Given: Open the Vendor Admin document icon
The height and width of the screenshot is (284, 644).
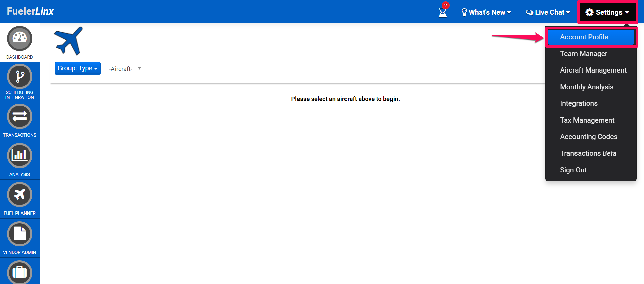Looking at the screenshot, I should [x=19, y=234].
